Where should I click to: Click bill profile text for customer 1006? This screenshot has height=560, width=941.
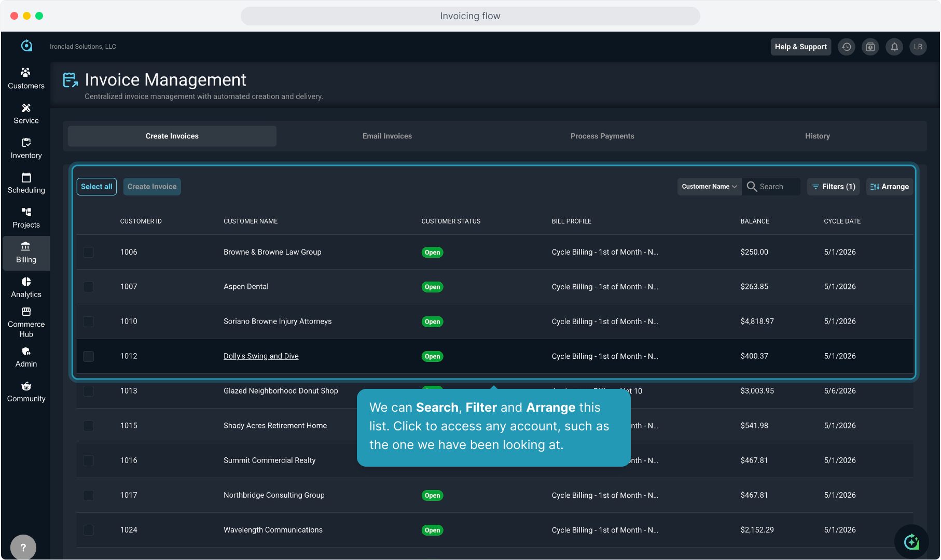click(605, 252)
